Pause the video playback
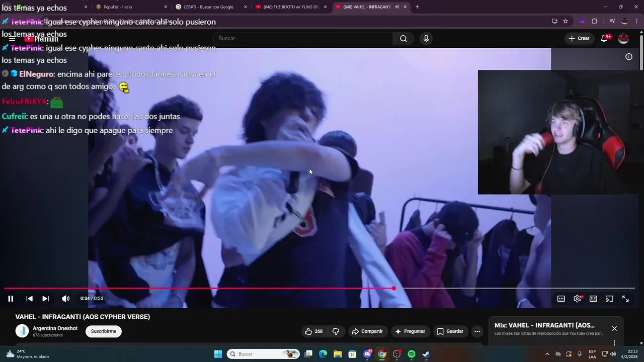Viewport: 644px width, 362px height. coord(11,299)
